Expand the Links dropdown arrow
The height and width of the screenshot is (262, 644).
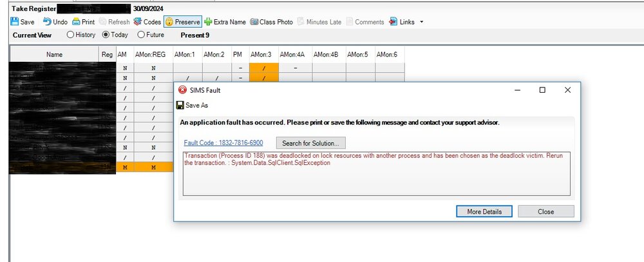pos(421,22)
